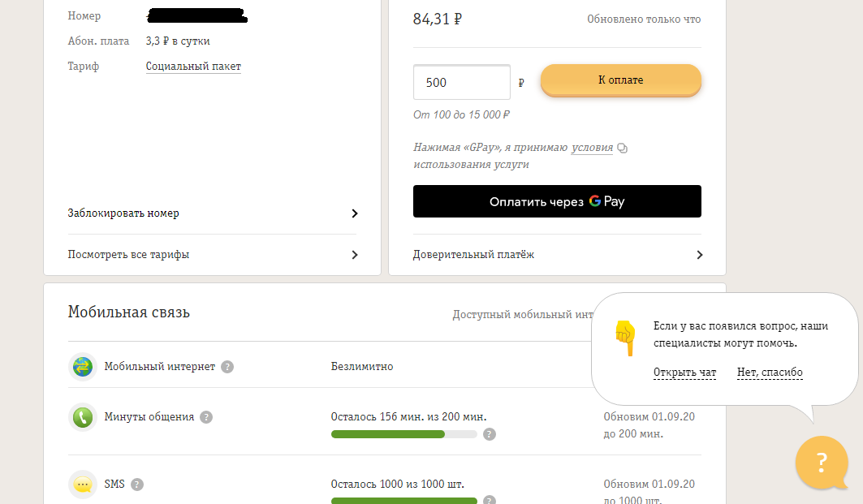Open the условия terms link
The height and width of the screenshot is (504, 863).
click(592, 148)
